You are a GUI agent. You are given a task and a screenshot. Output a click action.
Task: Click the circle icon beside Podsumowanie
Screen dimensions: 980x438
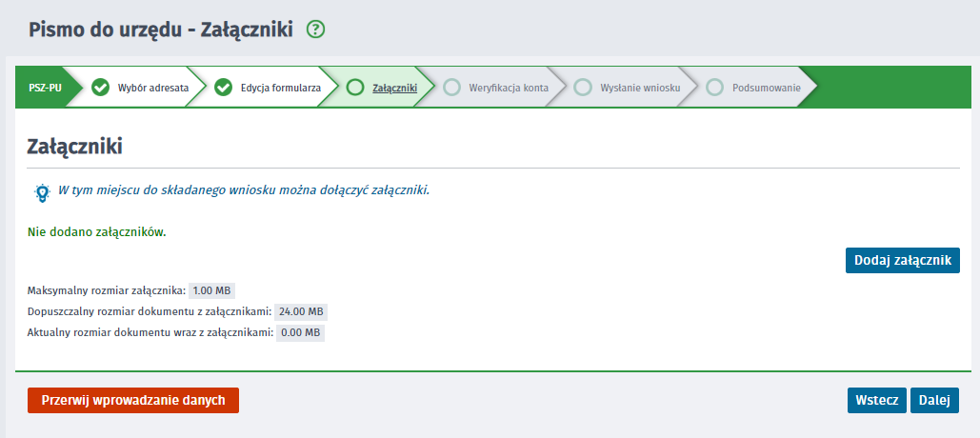click(715, 88)
